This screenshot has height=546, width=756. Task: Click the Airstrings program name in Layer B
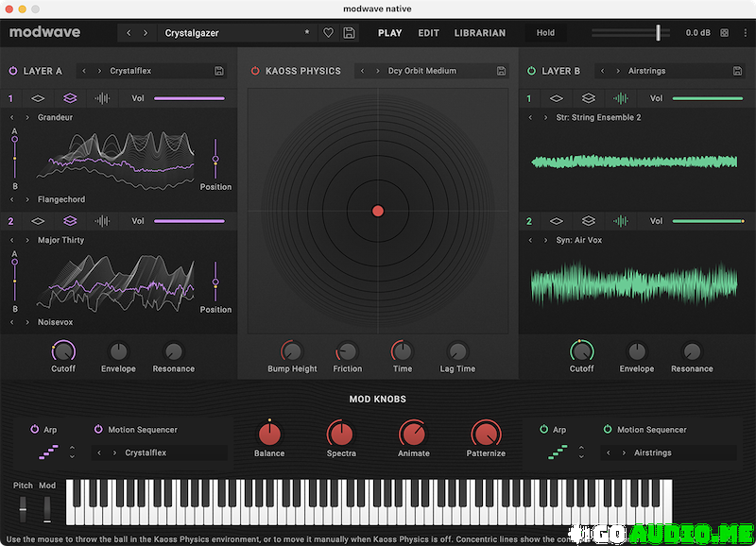point(646,71)
